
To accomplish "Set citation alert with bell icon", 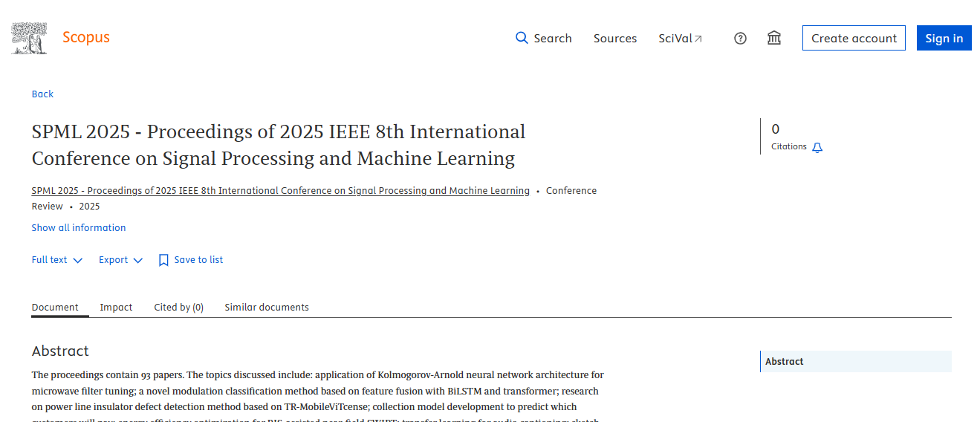I will click(817, 148).
